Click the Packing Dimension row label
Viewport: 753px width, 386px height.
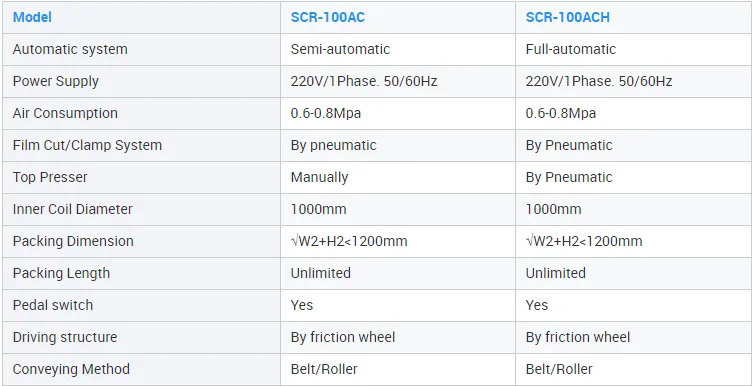(x=142, y=241)
